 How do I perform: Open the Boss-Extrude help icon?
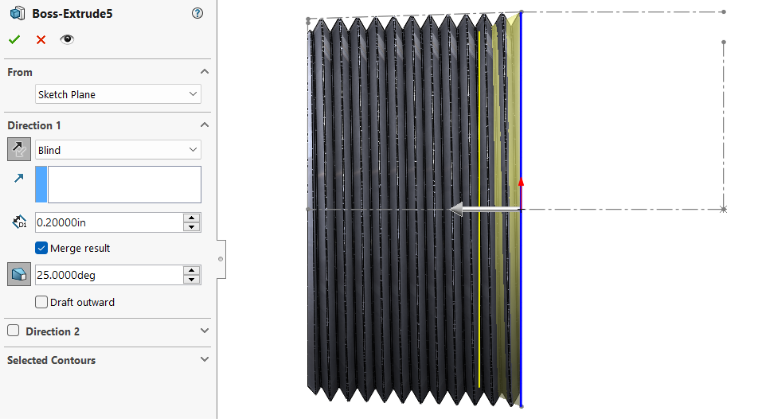coord(197,14)
